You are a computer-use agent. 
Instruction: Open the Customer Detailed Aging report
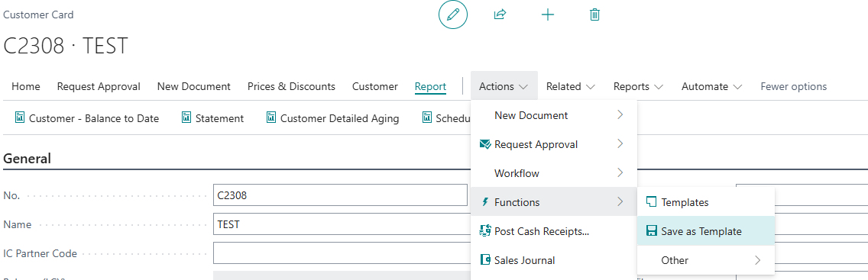[x=332, y=118]
